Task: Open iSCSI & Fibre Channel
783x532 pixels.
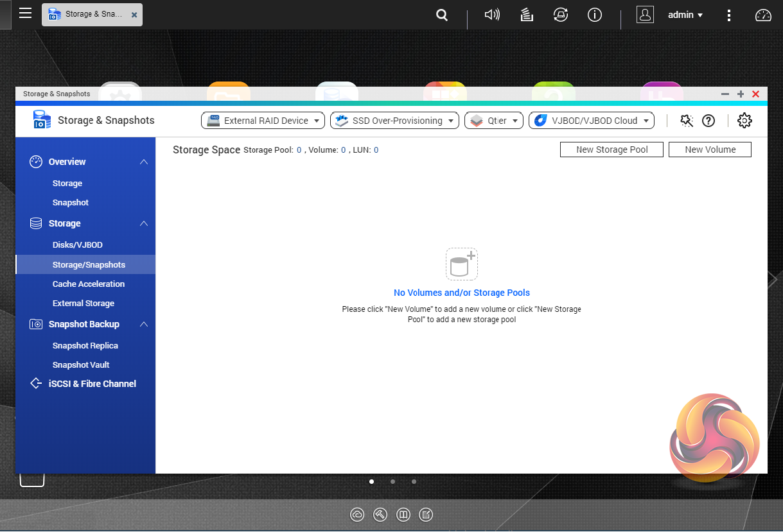Action: (92, 384)
